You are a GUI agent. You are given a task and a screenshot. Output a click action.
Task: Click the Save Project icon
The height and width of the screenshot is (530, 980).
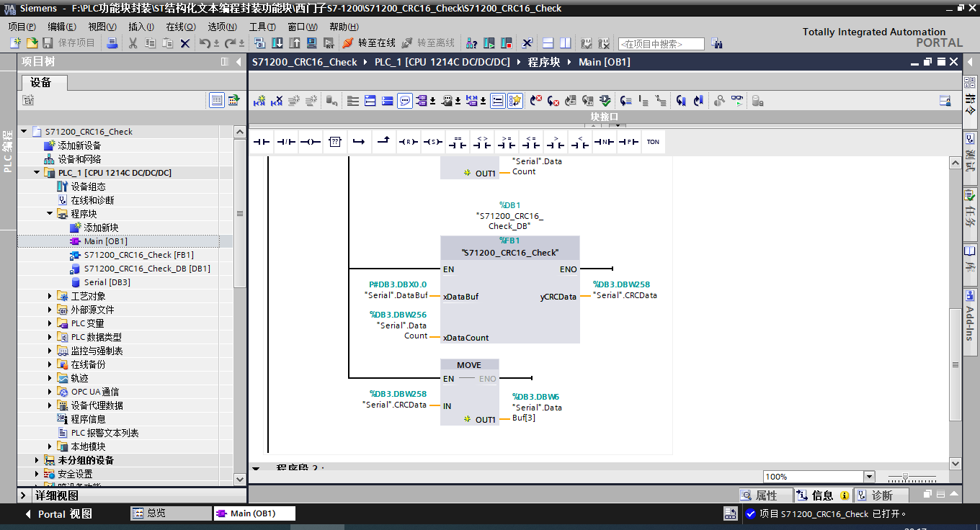tap(48, 43)
